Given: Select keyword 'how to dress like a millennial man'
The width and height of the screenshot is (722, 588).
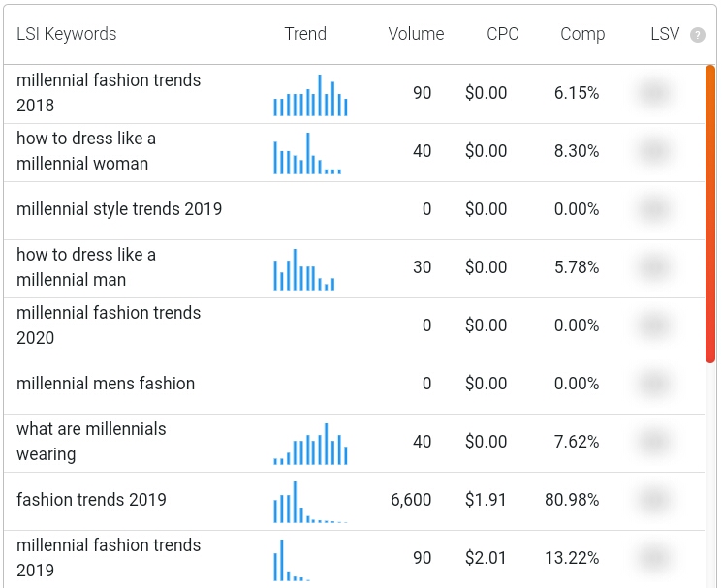Looking at the screenshot, I should coord(86,266).
